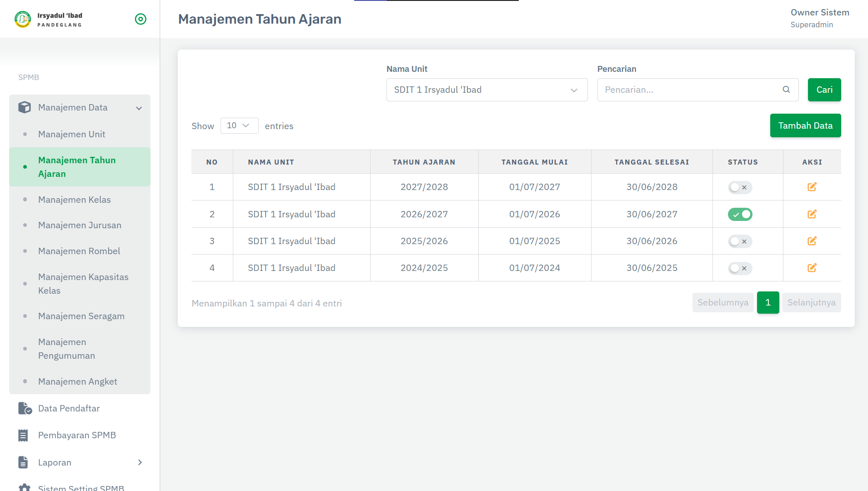The height and width of the screenshot is (491, 868).
Task: Enable status toggle for 2025/2026
Action: pyautogui.click(x=740, y=241)
